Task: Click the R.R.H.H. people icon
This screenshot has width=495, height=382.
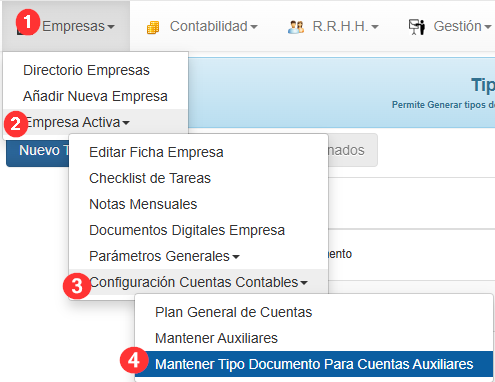Action: click(296, 27)
